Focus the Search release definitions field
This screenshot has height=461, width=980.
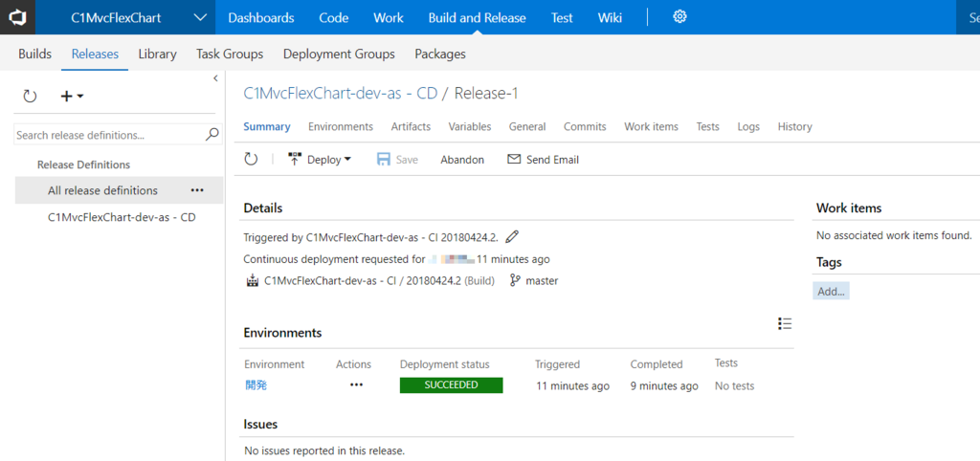point(118,134)
